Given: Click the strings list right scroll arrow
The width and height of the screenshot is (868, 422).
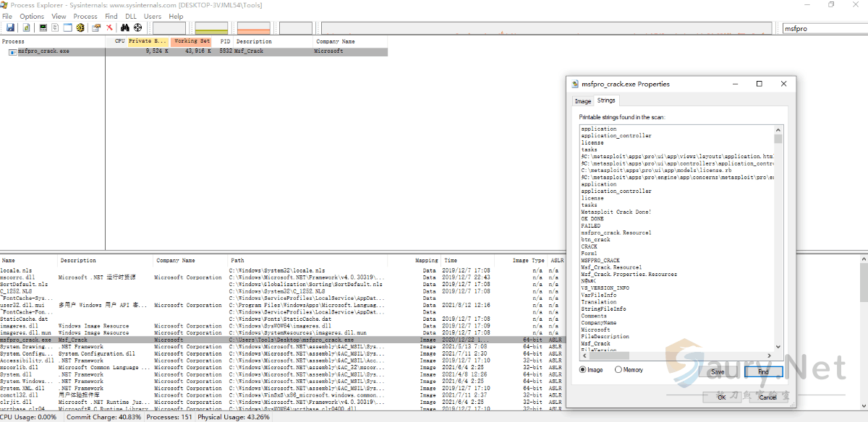Looking at the screenshot, I should 770,355.
